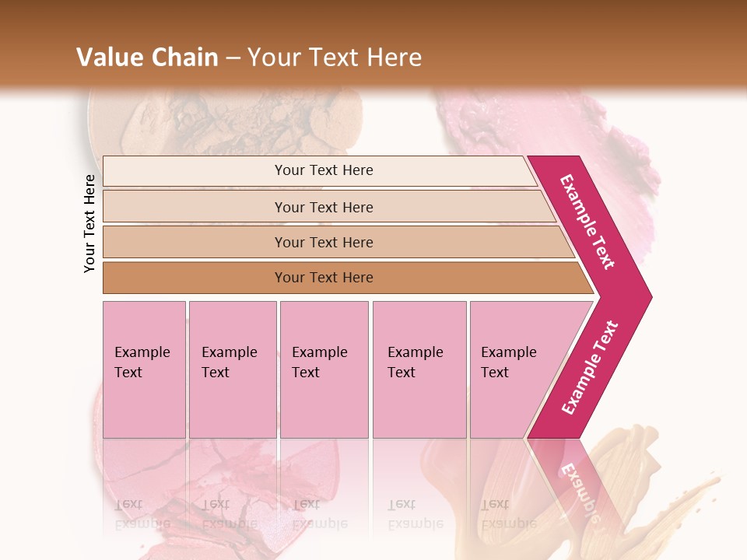The image size is (747, 560).
Task: Click the brown header banner area
Action: pos(373,45)
